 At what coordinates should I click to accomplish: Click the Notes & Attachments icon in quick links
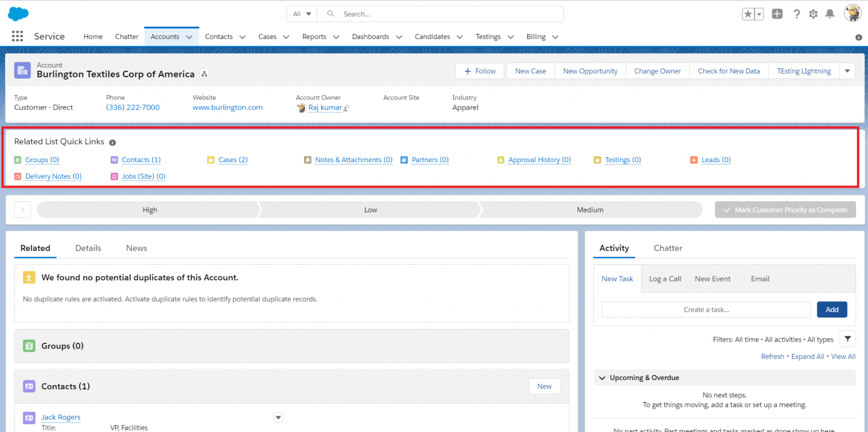308,160
